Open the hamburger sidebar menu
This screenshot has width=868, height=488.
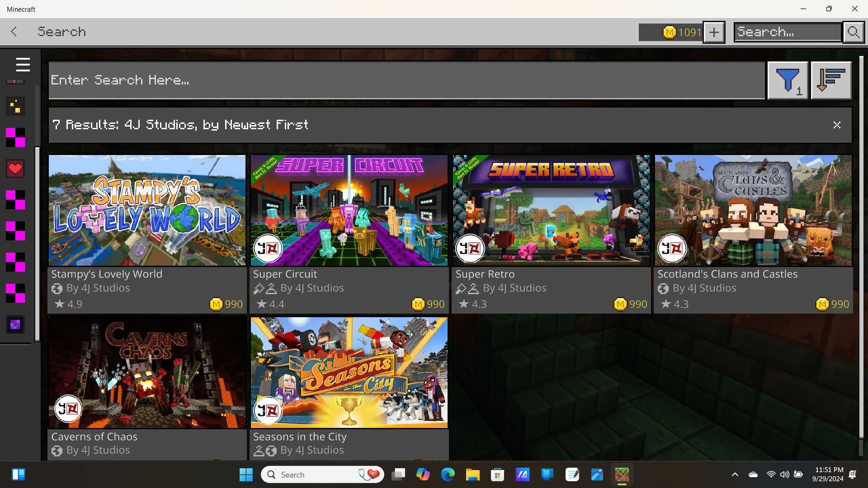pyautogui.click(x=23, y=65)
